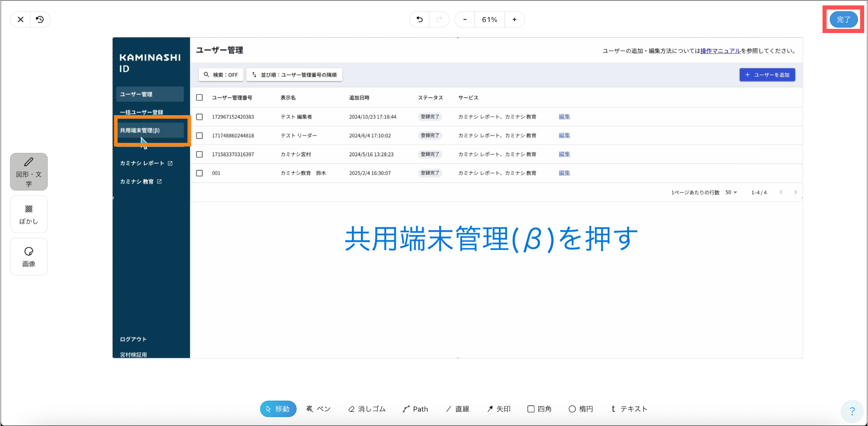Screen dimensions: 868x426
Task: Redo the undone edit
Action: pyautogui.click(x=439, y=19)
